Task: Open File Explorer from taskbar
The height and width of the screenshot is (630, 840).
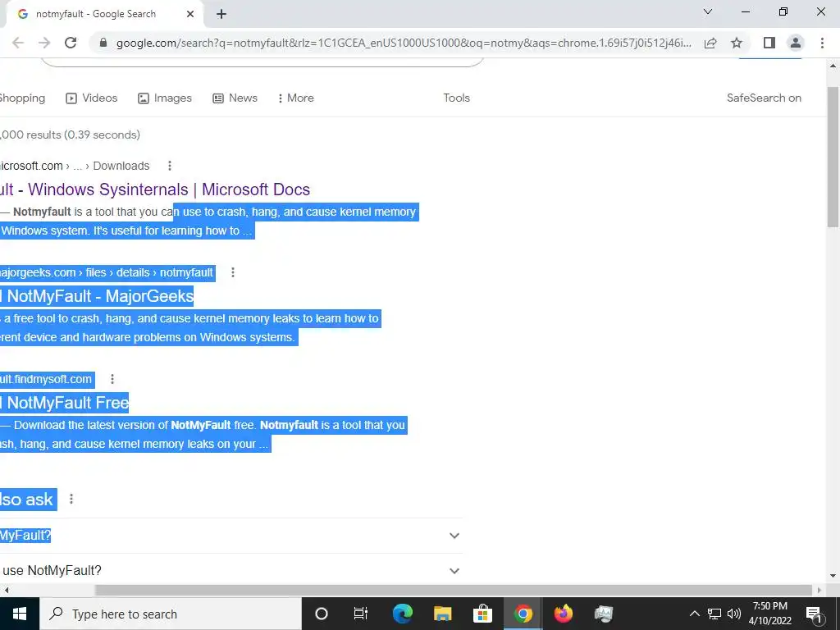Action: click(442, 614)
